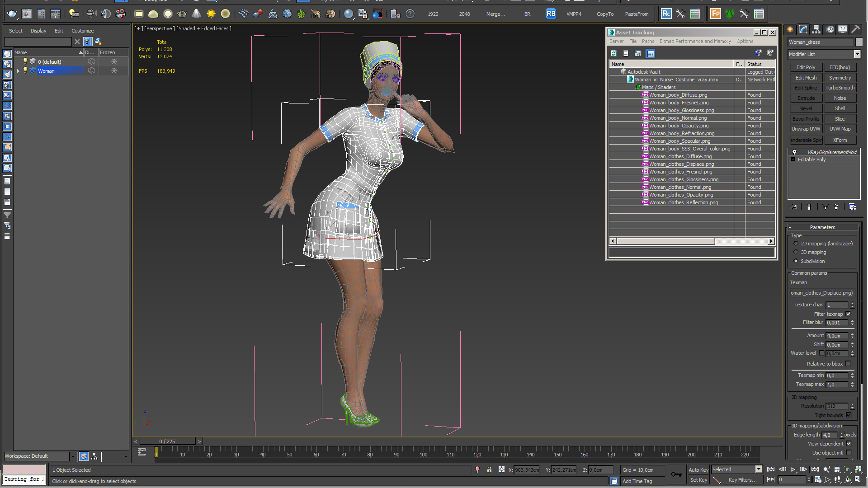
Task: Switch to the Create command panel tab
Action: tap(790, 29)
